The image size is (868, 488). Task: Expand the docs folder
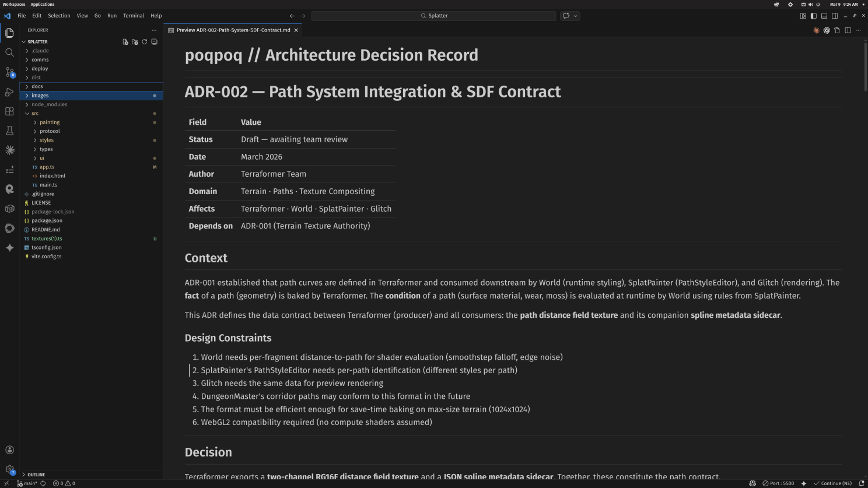37,86
